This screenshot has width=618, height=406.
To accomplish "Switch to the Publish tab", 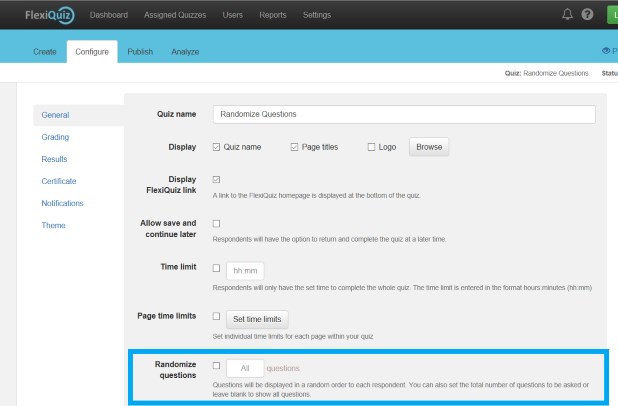I will 140,52.
